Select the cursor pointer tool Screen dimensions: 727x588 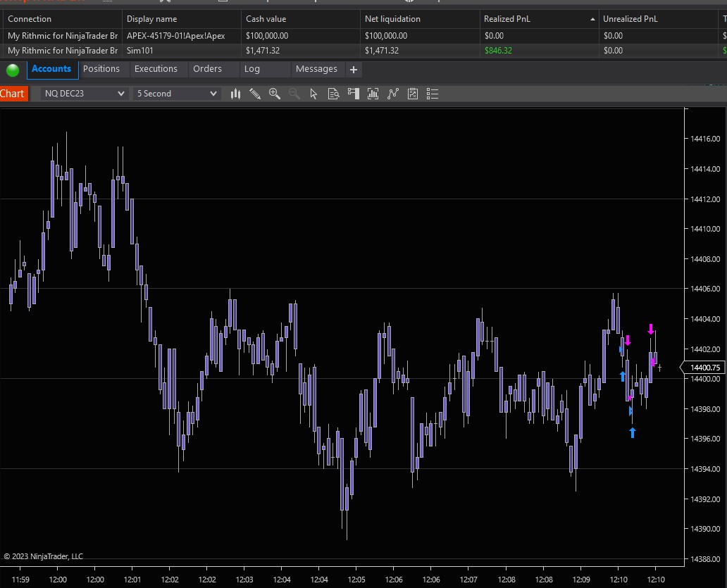[x=314, y=94]
